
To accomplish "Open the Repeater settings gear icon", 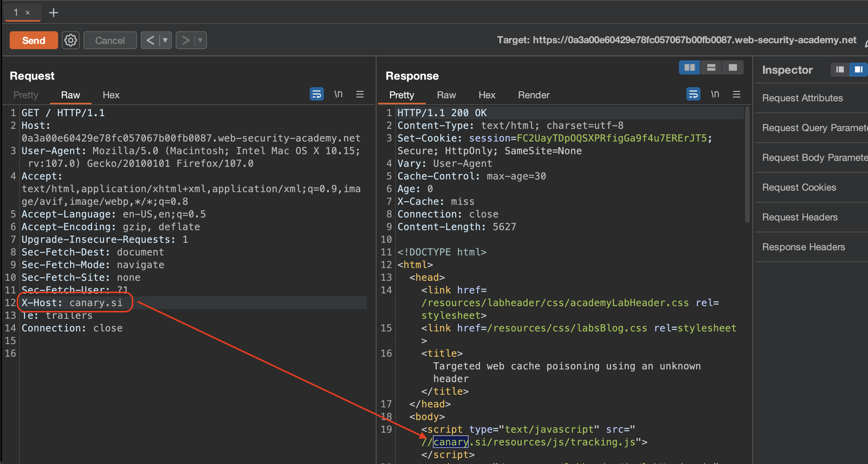I will (70, 40).
